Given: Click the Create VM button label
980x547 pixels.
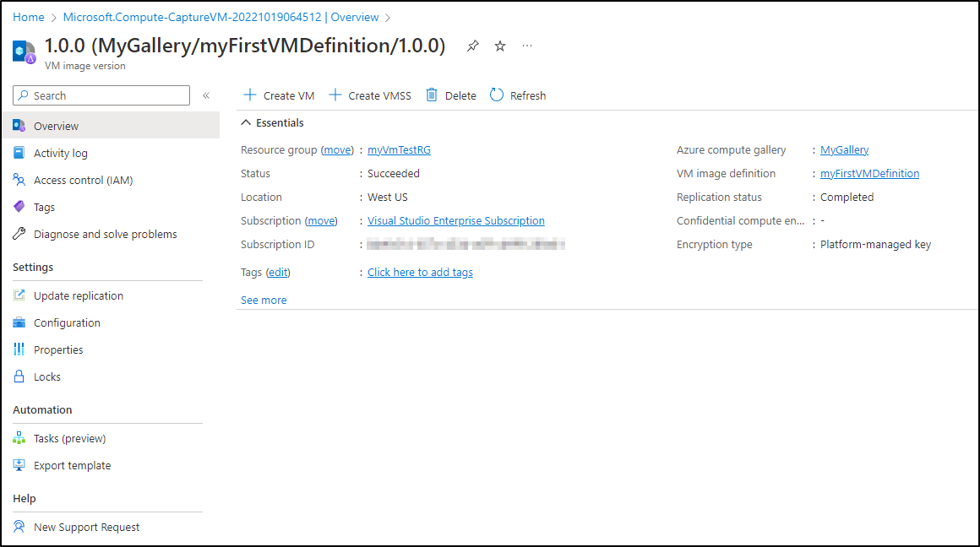Looking at the screenshot, I should 289,95.
